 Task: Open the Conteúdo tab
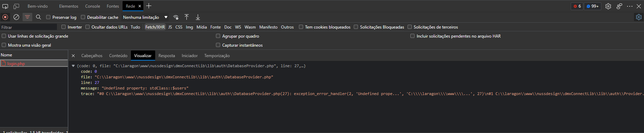[118, 56]
